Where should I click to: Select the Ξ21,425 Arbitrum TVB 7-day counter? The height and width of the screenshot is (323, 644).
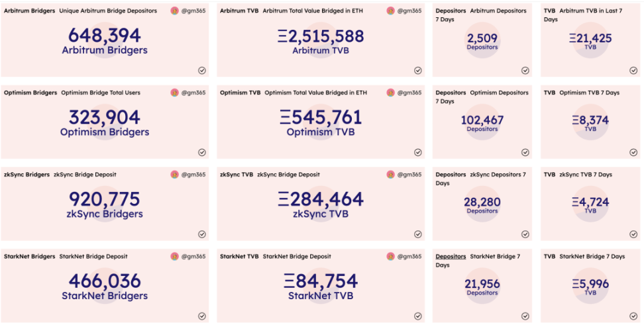click(590, 38)
